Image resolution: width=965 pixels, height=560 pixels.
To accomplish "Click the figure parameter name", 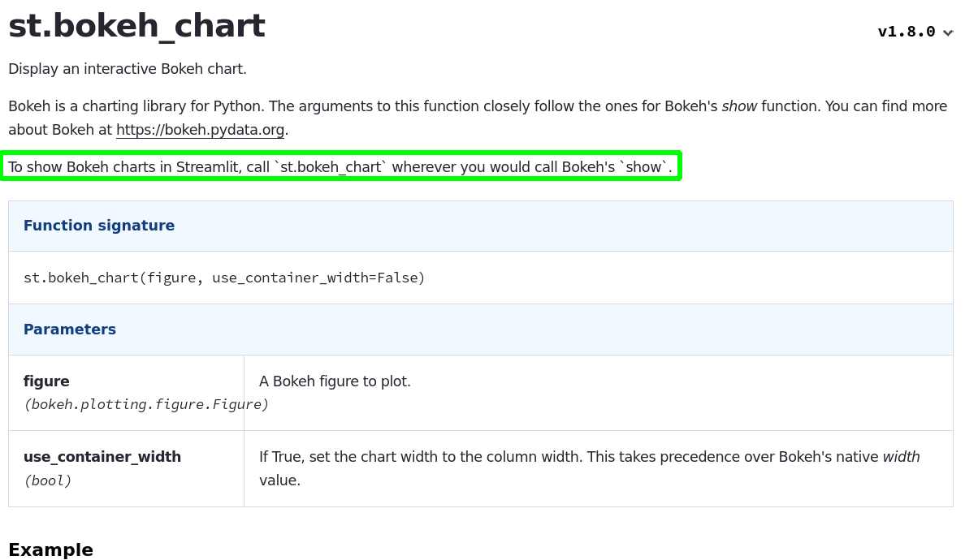I will pos(46,381).
